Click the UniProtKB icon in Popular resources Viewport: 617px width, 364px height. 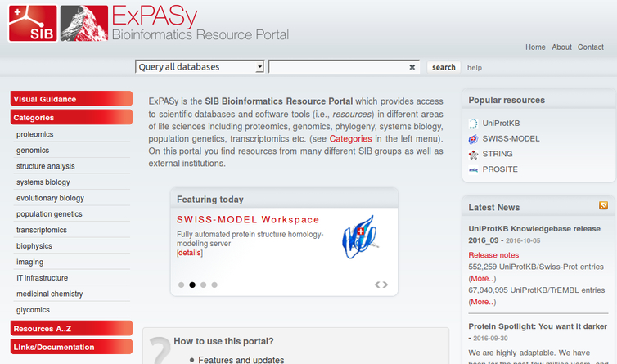point(473,124)
